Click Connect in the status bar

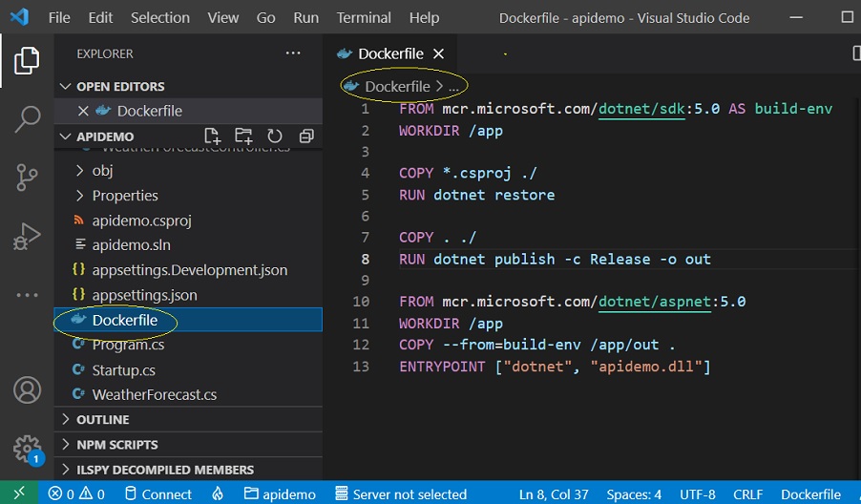point(158,494)
